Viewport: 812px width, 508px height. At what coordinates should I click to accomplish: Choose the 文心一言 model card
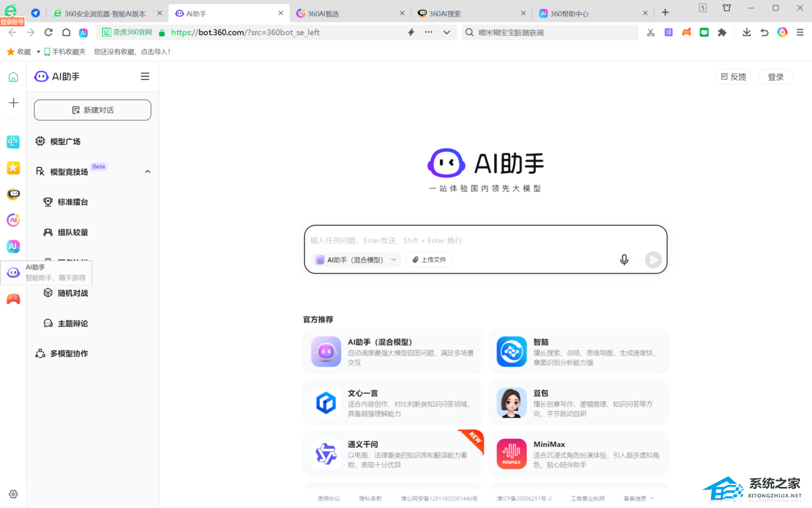393,403
